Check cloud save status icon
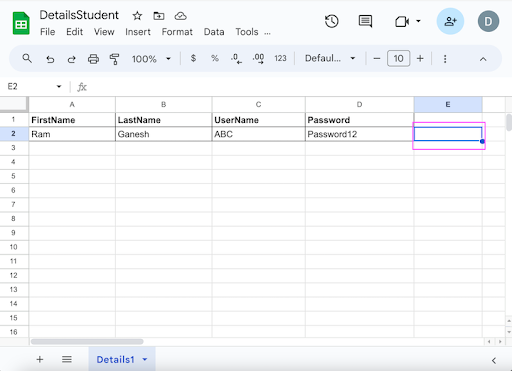 tap(181, 16)
